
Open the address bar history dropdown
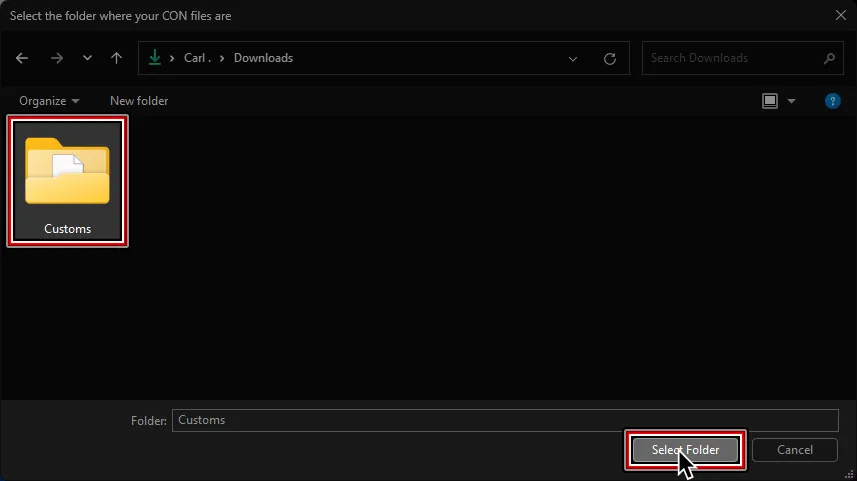click(573, 58)
